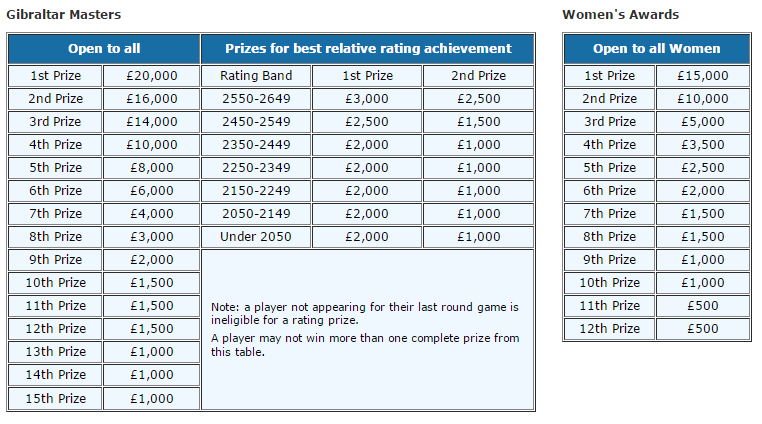Click the £15,000 women's first prize
762x424 pixels.
(x=702, y=76)
